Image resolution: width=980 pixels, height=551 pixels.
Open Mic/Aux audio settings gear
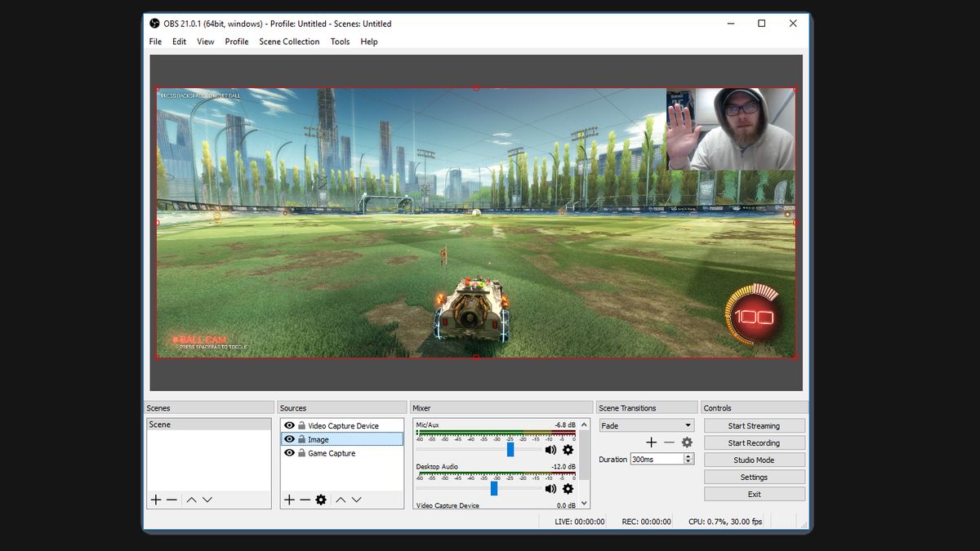(x=568, y=450)
